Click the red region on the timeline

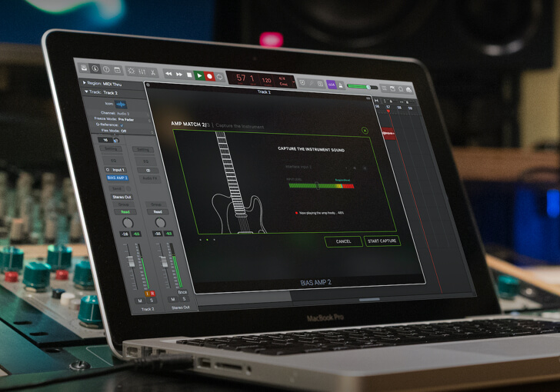click(x=388, y=134)
